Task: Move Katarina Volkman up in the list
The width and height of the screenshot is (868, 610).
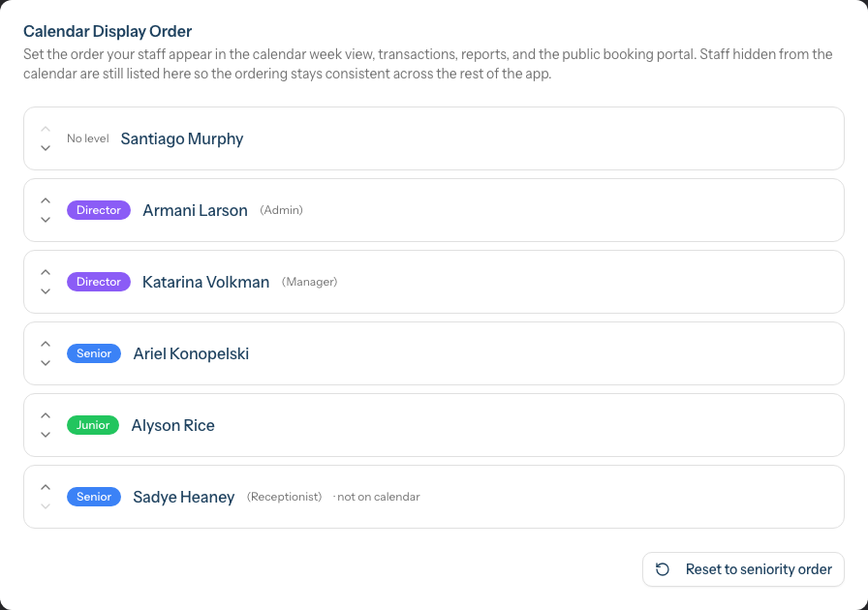Action: [46, 272]
